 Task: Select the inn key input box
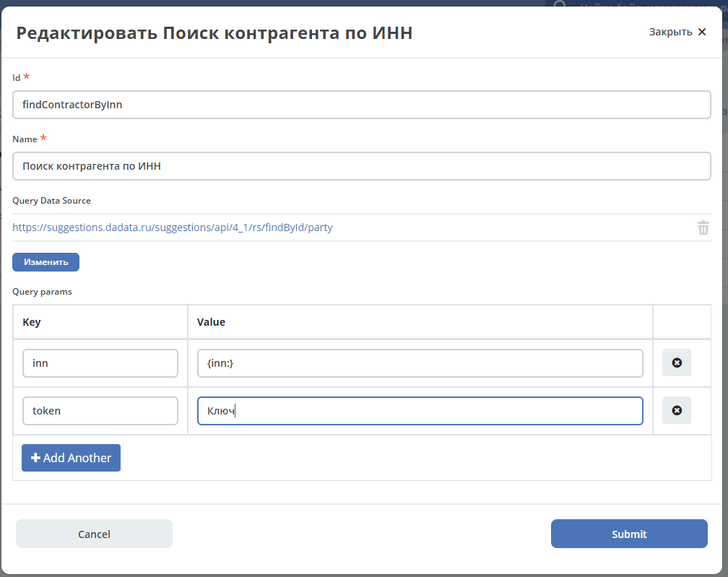click(100, 363)
